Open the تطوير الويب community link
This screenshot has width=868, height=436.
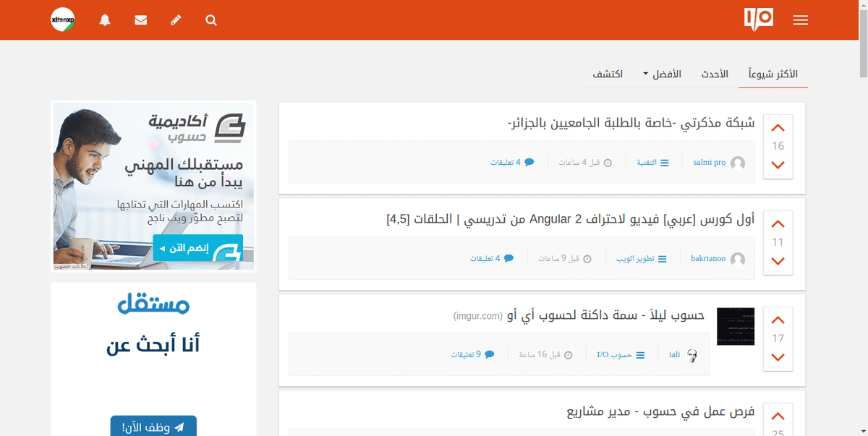(x=642, y=259)
